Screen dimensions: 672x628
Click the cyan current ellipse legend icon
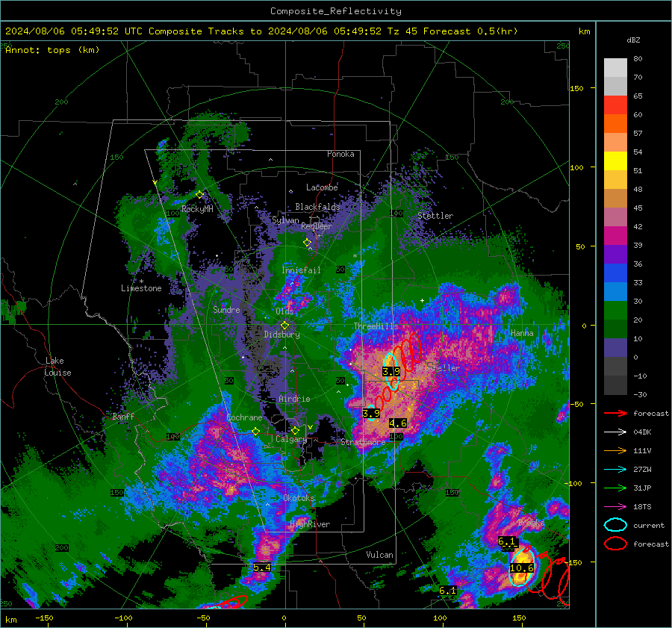(615, 525)
